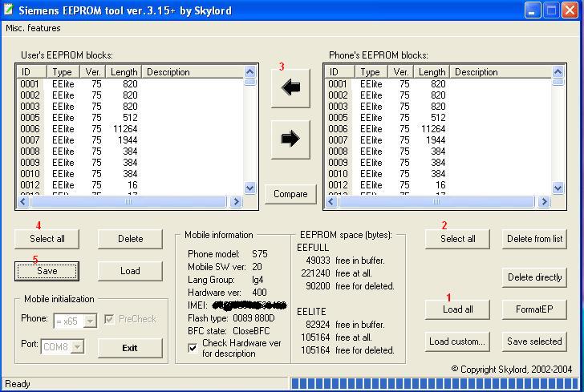Click the down arrow of Phone's list scrollbar

click(x=558, y=188)
